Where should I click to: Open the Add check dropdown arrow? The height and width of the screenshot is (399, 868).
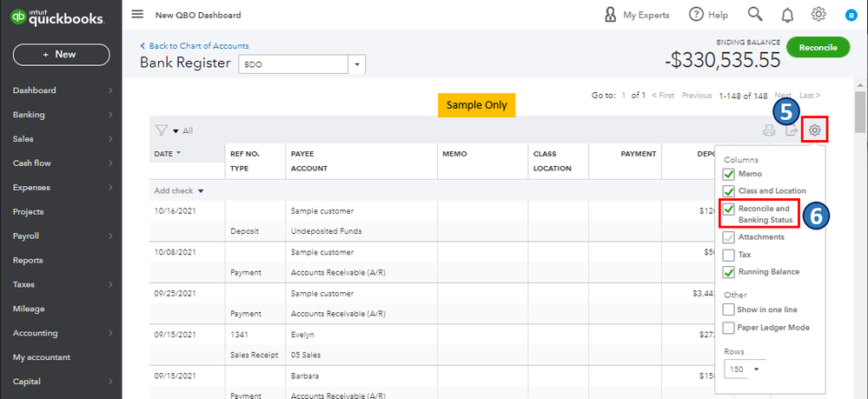[x=201, y=190]
